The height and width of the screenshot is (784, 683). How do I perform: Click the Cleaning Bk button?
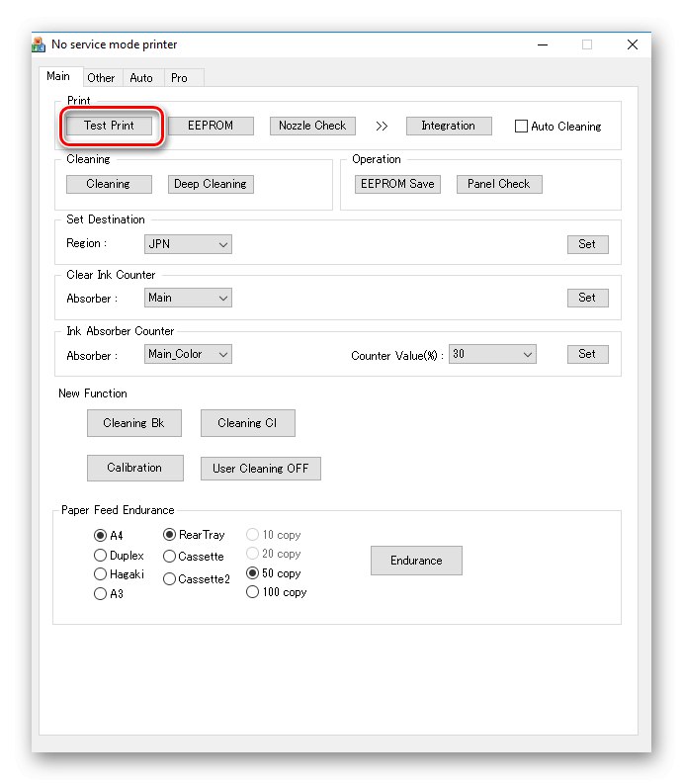coord(134,423)
